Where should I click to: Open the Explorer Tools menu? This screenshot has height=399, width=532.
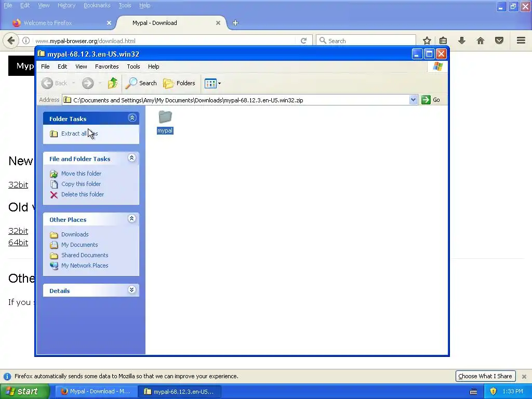pyautogui.click(x=134, y=66)
